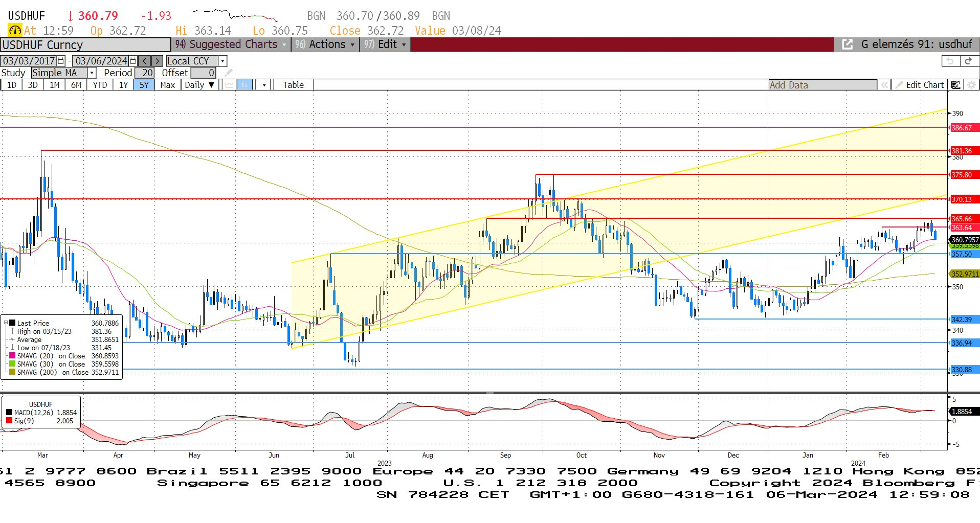Open start date calendar picker icon
Viewport: 980px width, 523px height.
pyautogui.click(x=61, y=61)
